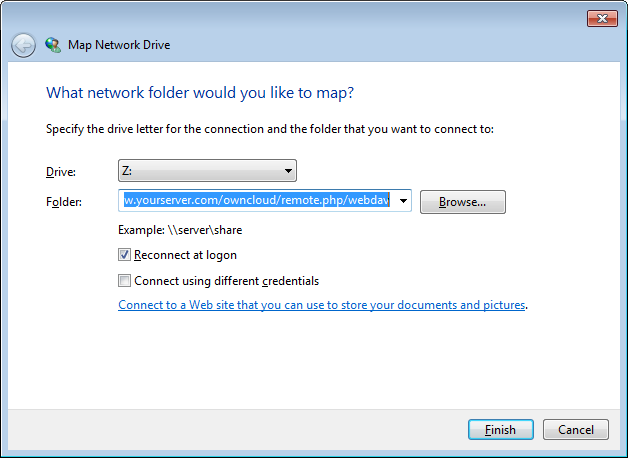The width and height of the screenshot is (628, 458).
Task: Click the Folder: label
Action: (x=64, y=202)
